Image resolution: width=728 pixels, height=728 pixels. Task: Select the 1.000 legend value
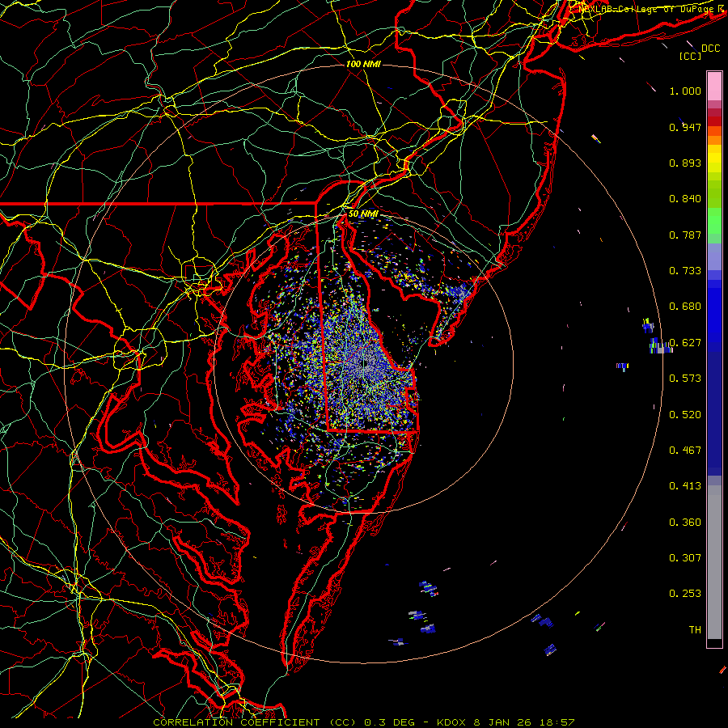[x=685, y=91]
